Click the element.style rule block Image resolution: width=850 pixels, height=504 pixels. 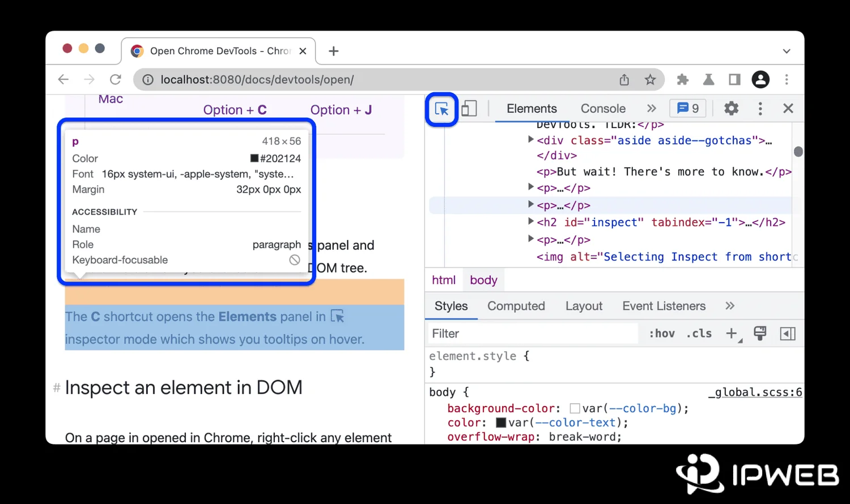[614, 364]
